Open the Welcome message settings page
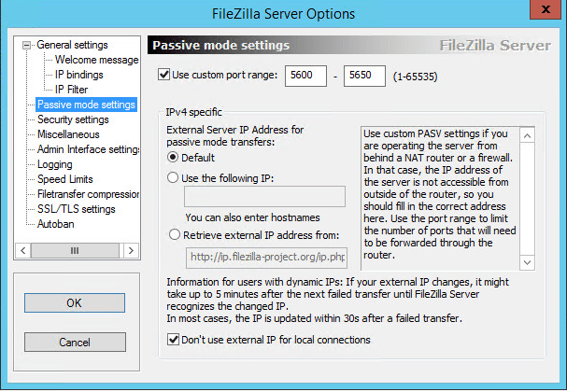This screenshot has width=567, height=392. click(96, 60)
